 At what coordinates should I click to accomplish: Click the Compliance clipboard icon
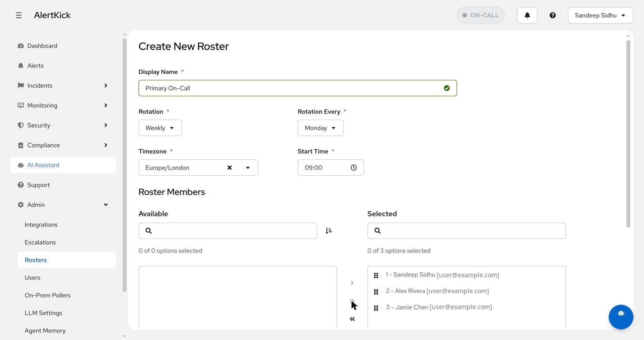tap(21, 145)
